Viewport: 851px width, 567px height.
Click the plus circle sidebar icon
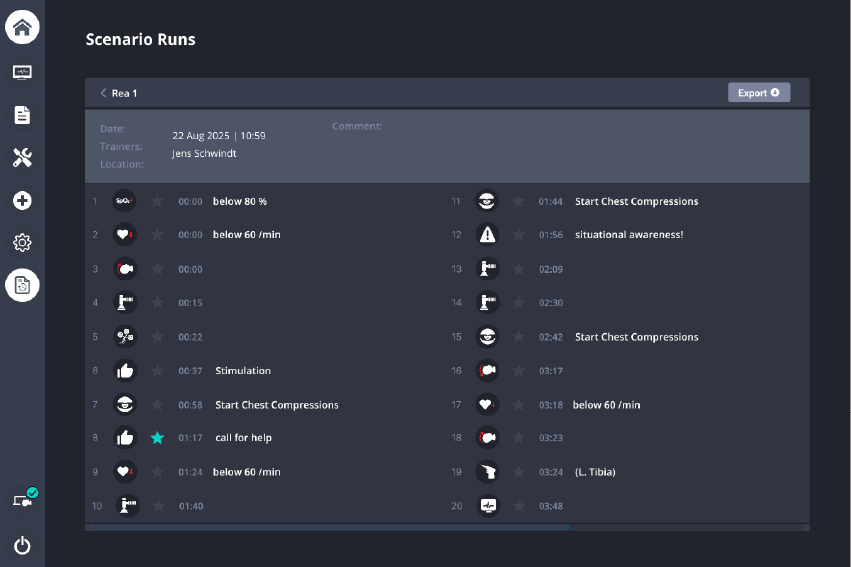pyautogui.click(x=22, y=201)
